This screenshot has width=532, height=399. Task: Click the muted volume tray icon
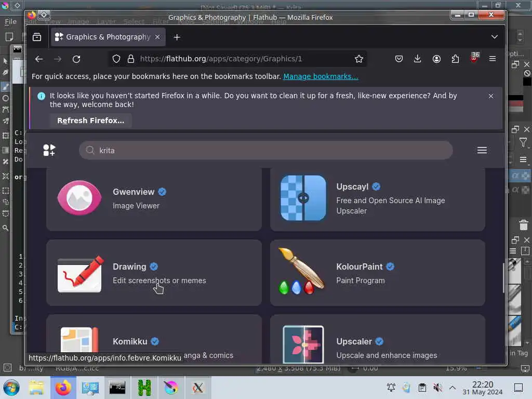pyautogui.click(x=437, y=388)
